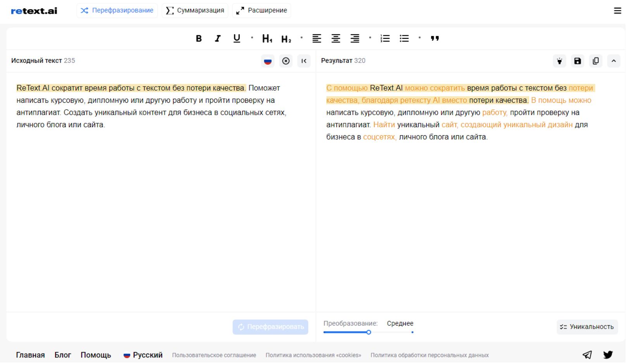This screenshot has width=631, height=364.
Task: Set Heading 2 style (H2)
Action: coord(286,39)
